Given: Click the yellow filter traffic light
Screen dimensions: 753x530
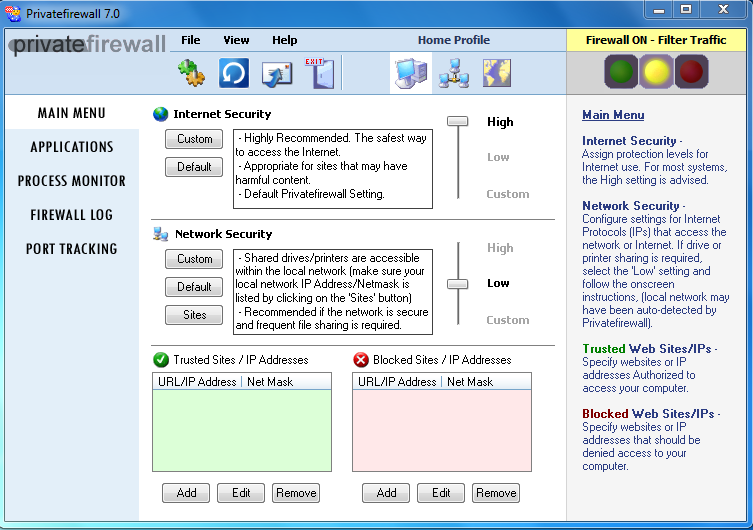Looking at the screenshot, I should click(656, 72).
